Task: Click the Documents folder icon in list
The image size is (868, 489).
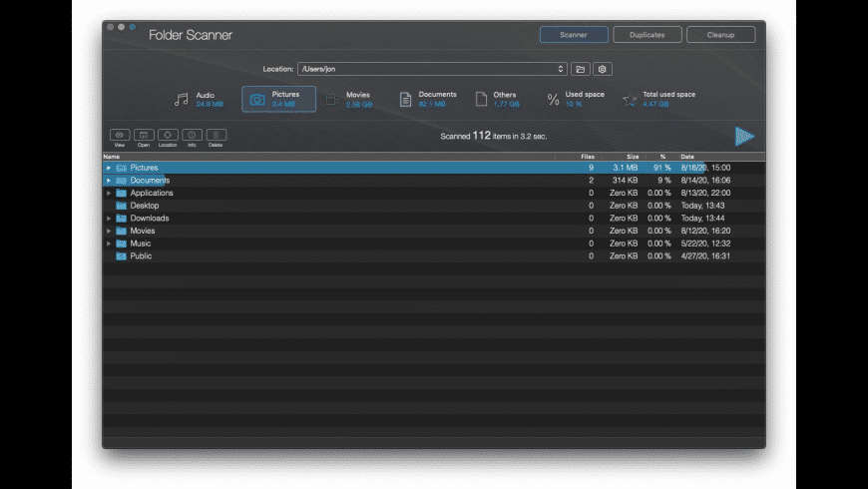Action: pyautogui.click(x=122, y=181)
